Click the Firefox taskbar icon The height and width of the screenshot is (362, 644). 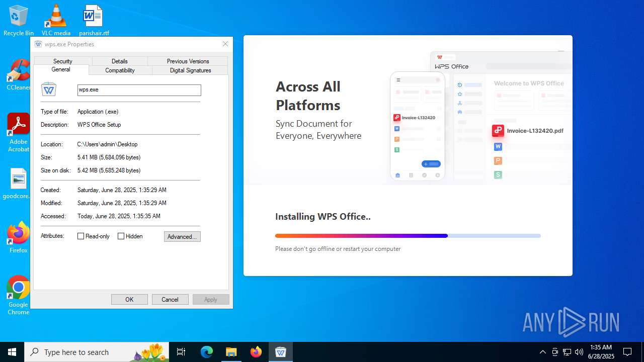(256, 352)
